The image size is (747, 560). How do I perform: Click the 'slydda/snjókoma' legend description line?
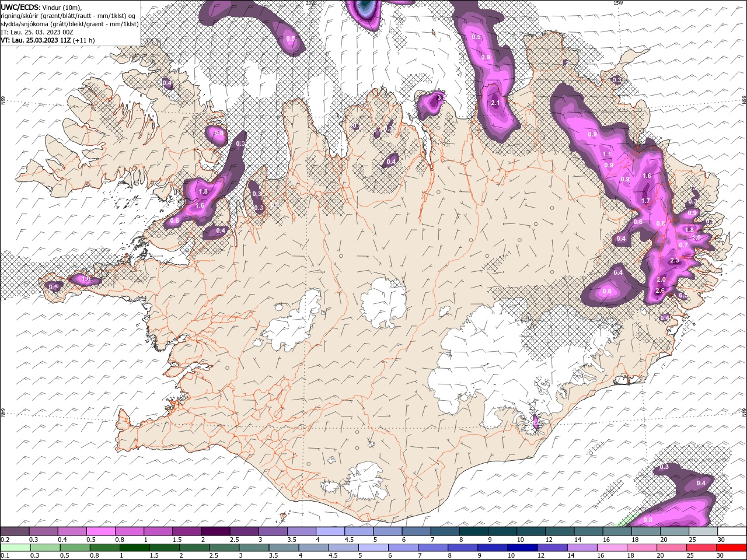(x=68, y=23)
